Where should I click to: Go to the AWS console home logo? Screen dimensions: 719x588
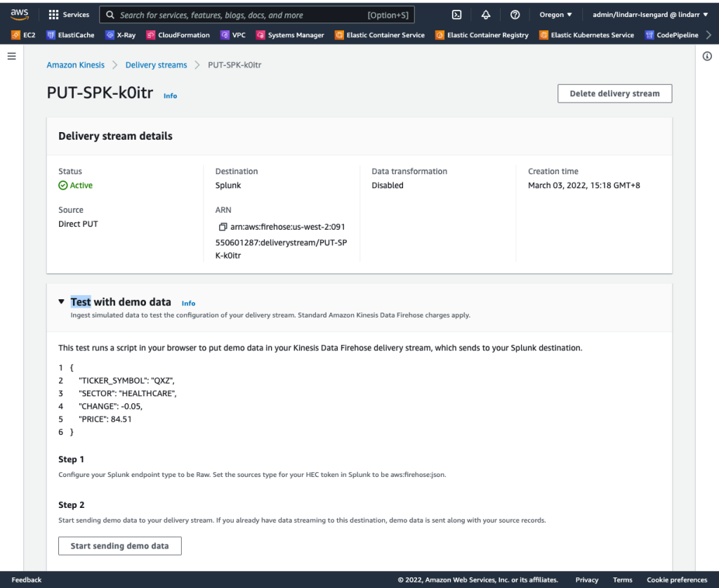19,14
